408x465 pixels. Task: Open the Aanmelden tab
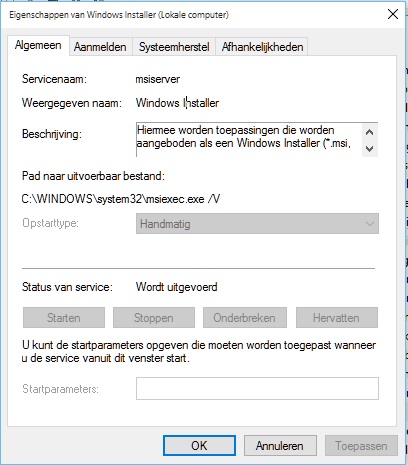click(100, 47)
